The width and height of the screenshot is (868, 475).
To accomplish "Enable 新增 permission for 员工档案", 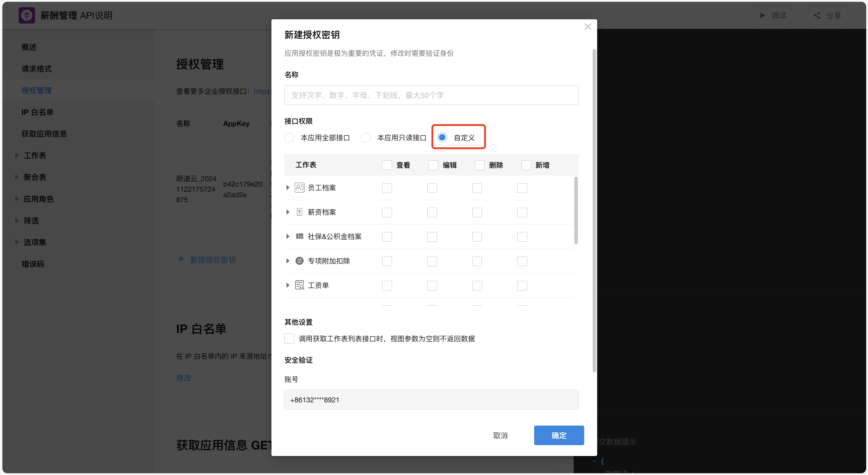I will 522,188.
